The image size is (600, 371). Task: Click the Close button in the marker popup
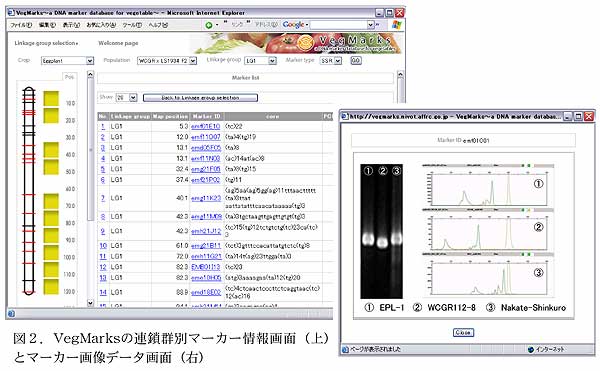463,333
